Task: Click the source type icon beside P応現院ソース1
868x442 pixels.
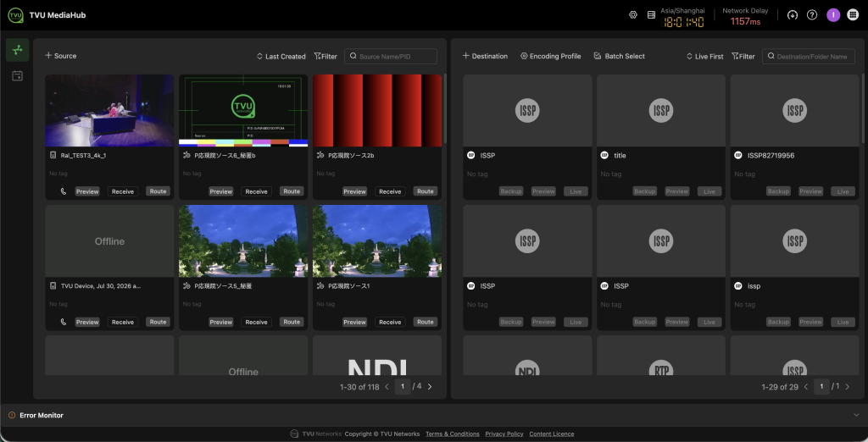Action: pos(320,286)
